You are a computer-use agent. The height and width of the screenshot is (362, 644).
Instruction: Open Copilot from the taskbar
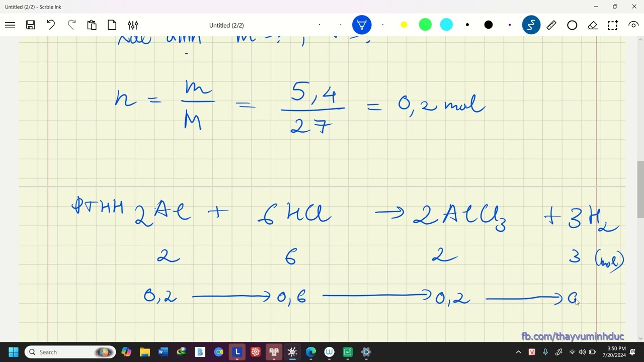126,352
